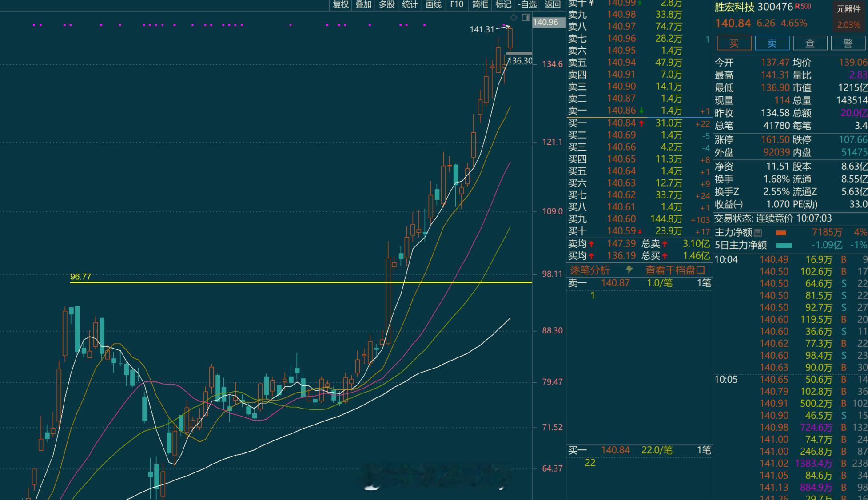Click the red up arrow beside 卖均
868x500 pixels.
[592, 244]
